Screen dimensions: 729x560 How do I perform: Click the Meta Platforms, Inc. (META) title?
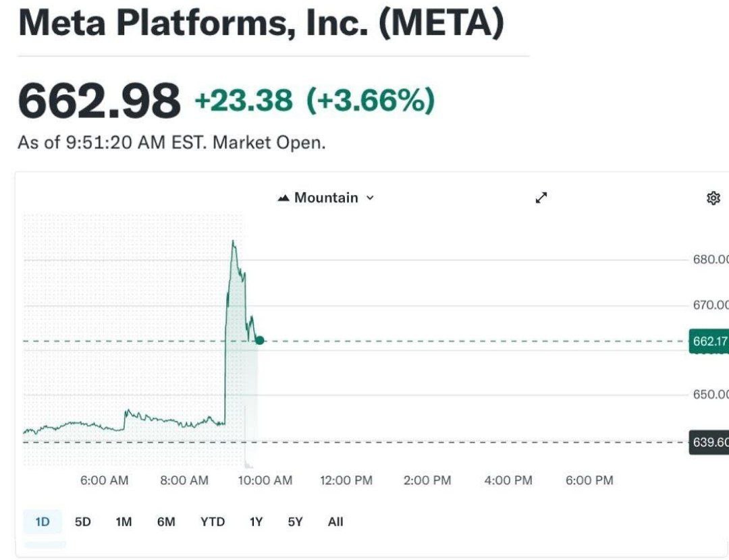(x=261, y=23)
